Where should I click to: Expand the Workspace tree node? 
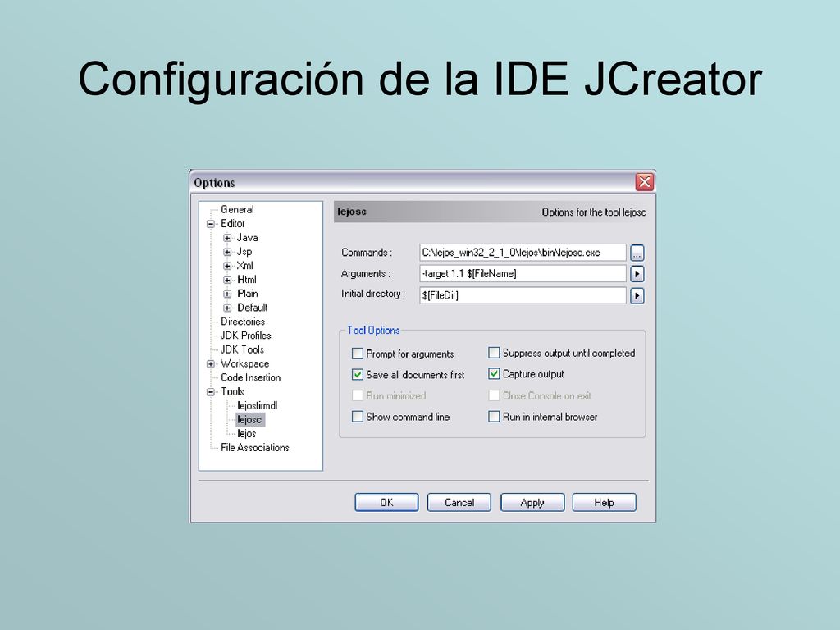point(211,363)
